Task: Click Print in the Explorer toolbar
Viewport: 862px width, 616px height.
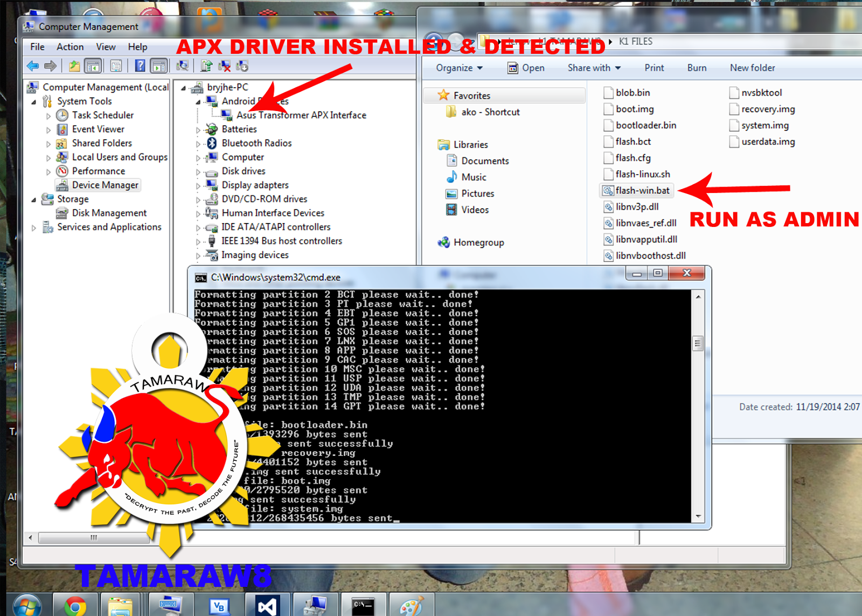Action: (x=654, y=68)
